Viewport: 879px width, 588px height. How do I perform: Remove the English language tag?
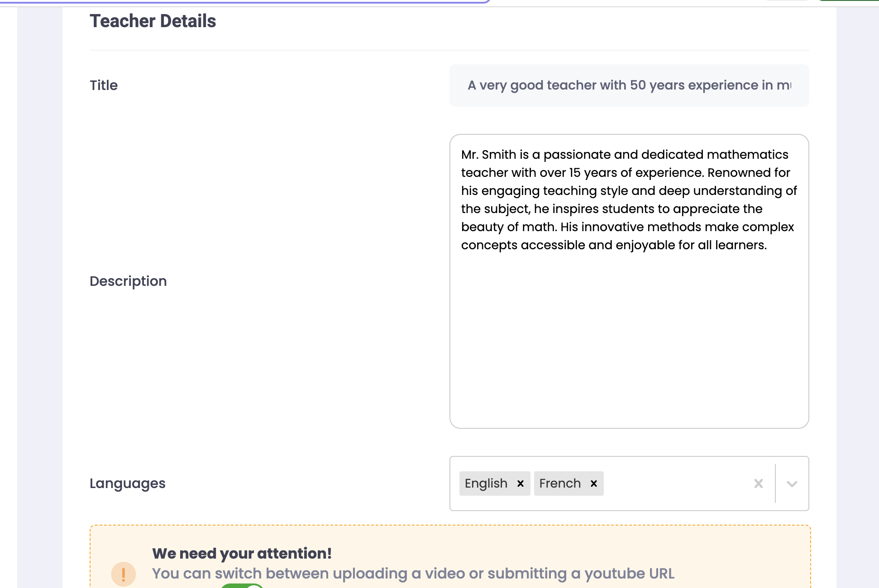(x=521, y=484)
